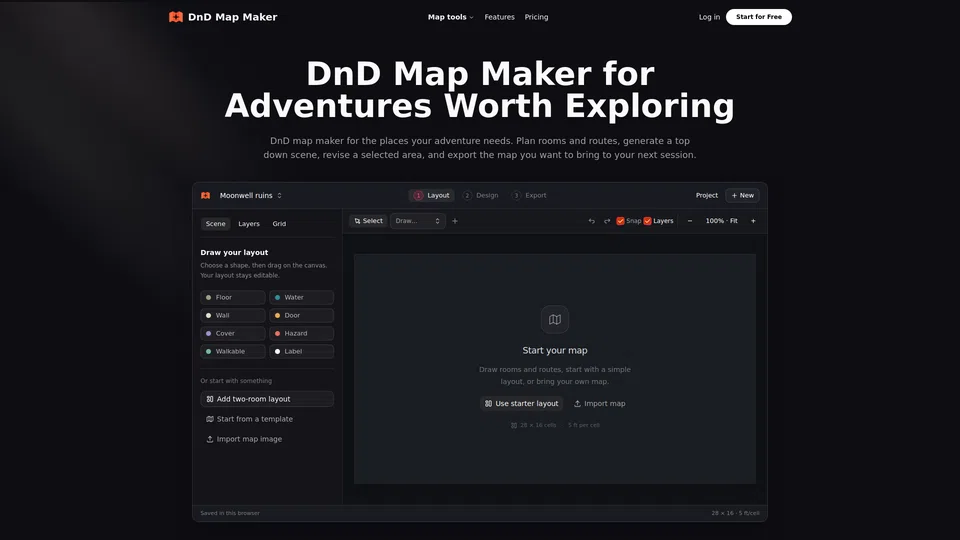Click Add two-room layout
This screenshot has width=960, height=540.
(267, 399)
